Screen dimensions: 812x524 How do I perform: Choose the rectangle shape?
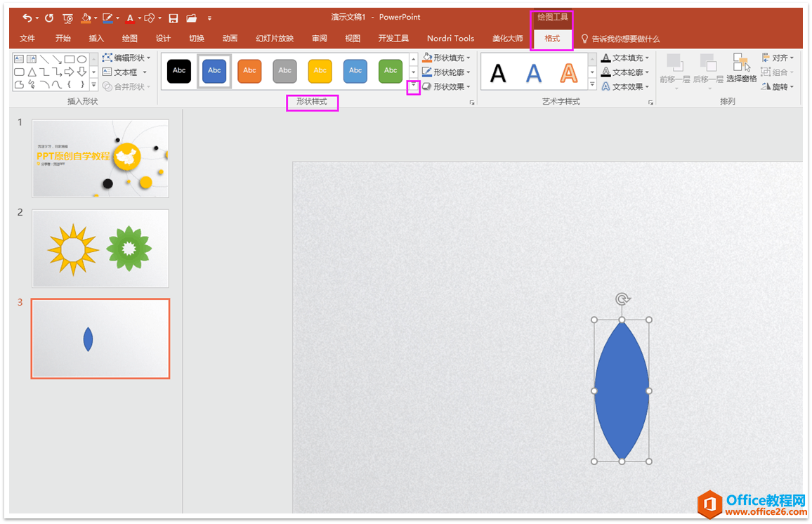[x=70, y=59]
